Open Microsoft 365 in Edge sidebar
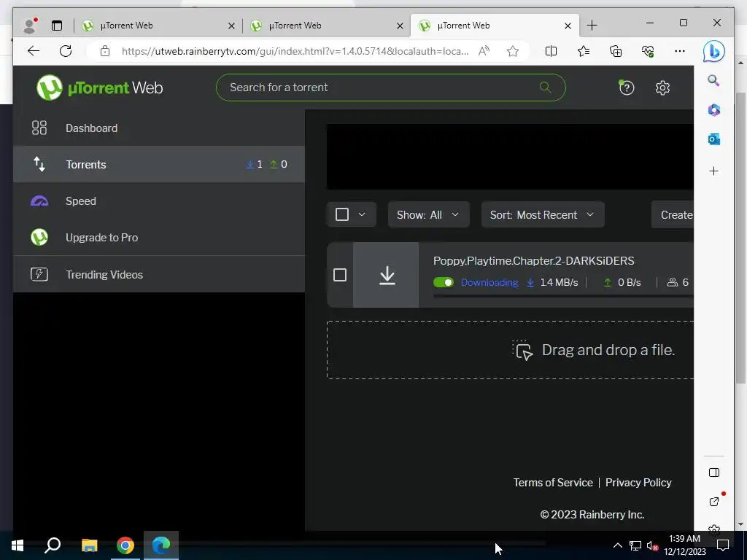The height and width of the screenshot is (560, 747). (713, 110)
